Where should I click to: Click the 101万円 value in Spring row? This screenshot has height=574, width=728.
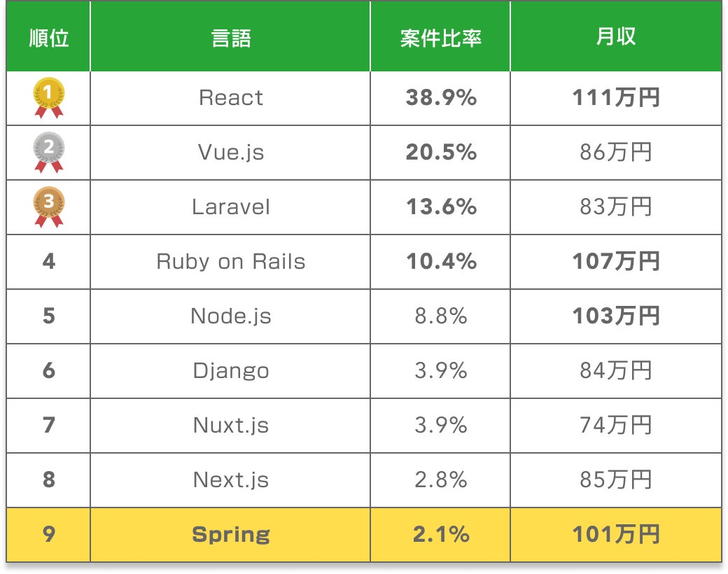tap(616, 535)
